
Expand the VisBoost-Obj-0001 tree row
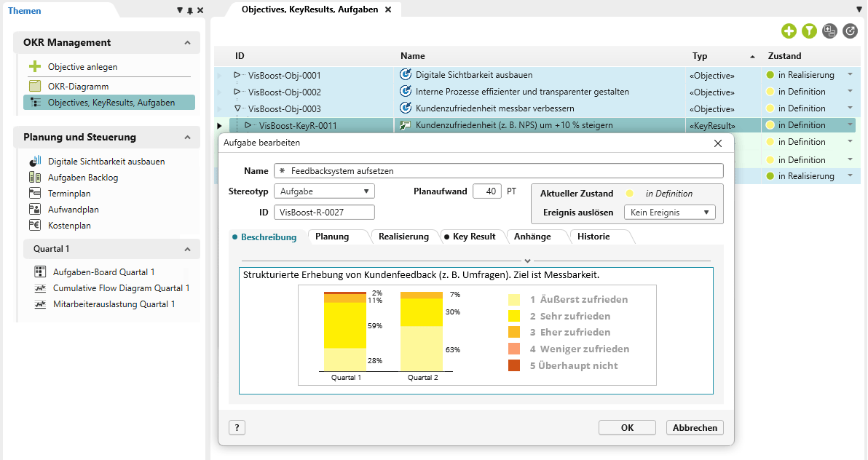[237, 75]
